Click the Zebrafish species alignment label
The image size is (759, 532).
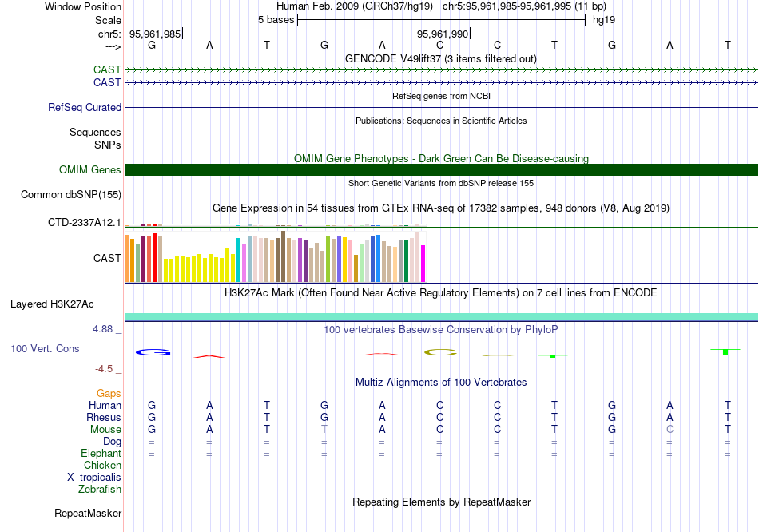pyautogui.click(x=100, y=490)
